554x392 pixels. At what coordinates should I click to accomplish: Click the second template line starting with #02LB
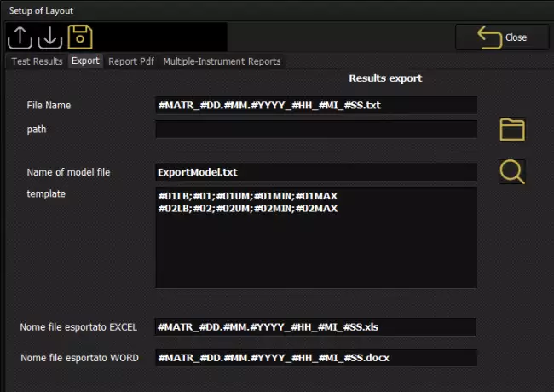pos(247,208)
